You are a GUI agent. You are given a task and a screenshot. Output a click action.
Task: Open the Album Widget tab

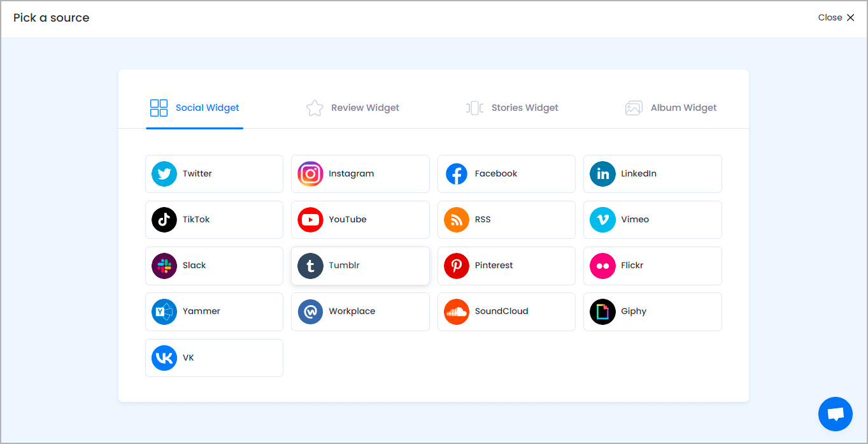click(671, 108)
